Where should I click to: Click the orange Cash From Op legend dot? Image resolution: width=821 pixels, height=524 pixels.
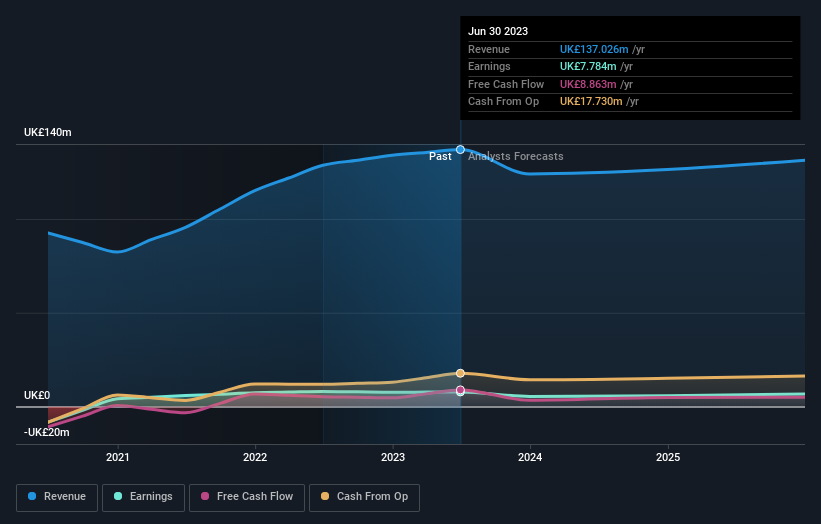click(x=325, y=496)
